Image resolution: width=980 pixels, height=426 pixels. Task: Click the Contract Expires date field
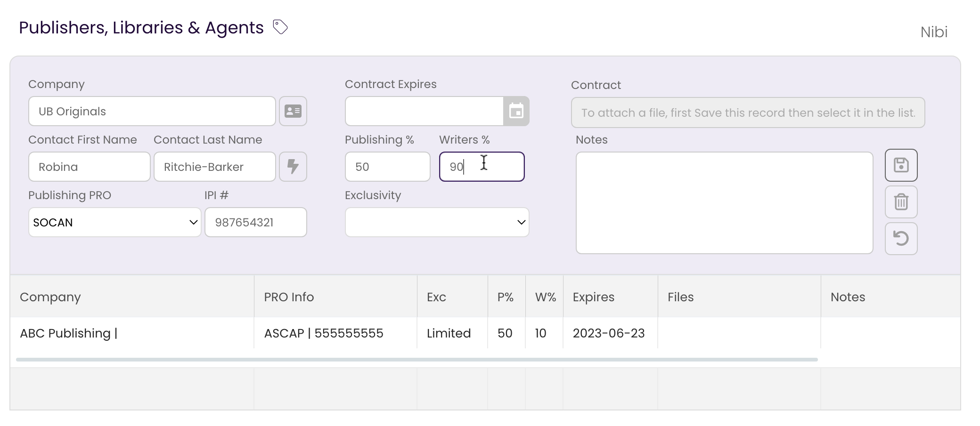(425, 111)
